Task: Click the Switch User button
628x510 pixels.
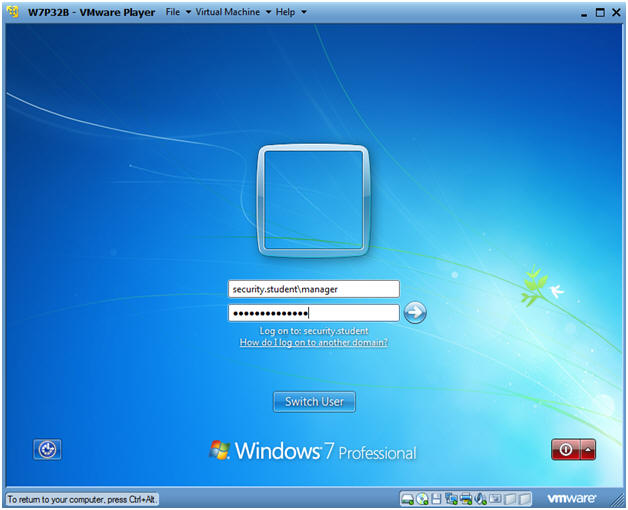Action: (314, 401)
